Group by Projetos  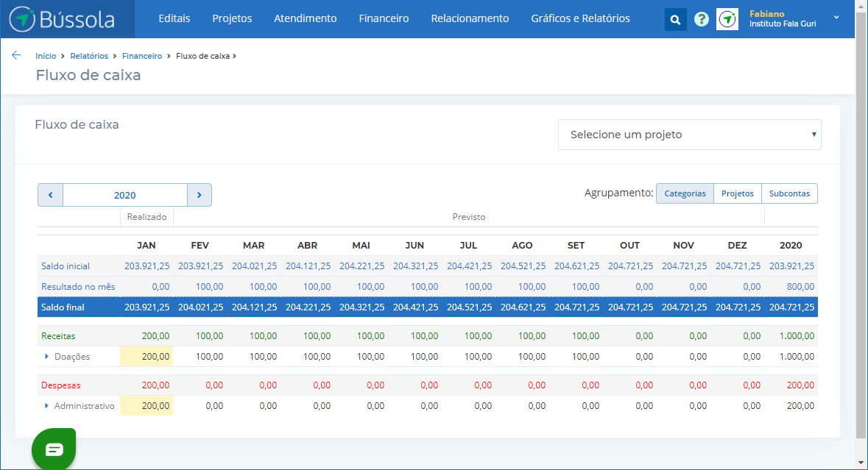738,193
